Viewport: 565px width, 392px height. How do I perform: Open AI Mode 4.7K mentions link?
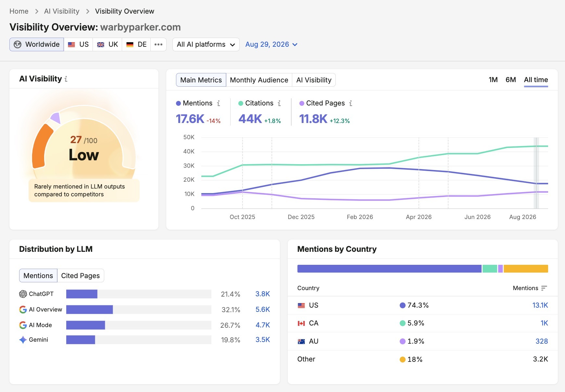pyautogui.click(x=263, y=325)
